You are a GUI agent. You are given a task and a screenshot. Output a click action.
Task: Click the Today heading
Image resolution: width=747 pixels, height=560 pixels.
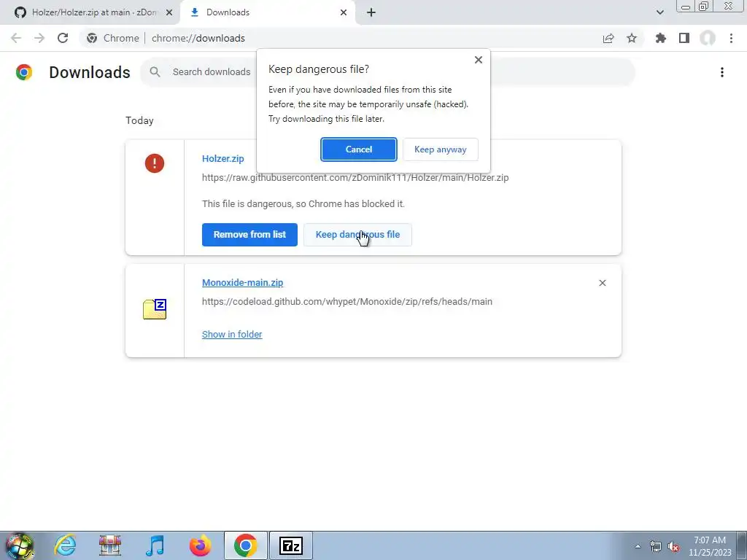coord(139,120)
